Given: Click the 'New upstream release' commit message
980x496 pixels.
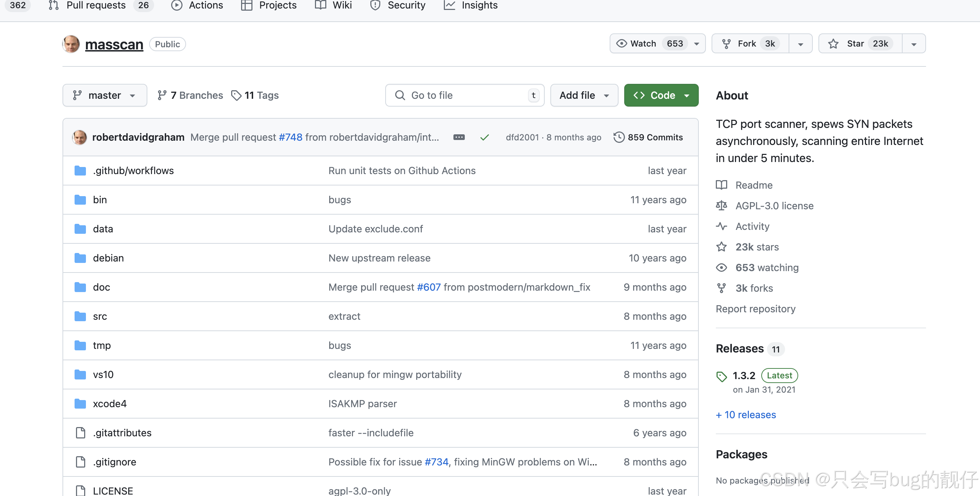Looking at the screenshot, I should [379, 258].
